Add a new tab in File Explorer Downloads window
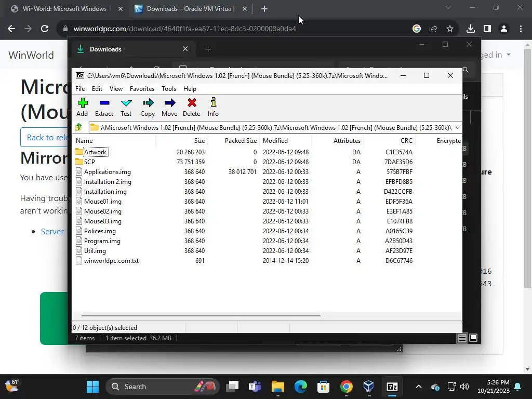Image resolution: width=532 pixels, height=399 pixels. click(208, 49)
